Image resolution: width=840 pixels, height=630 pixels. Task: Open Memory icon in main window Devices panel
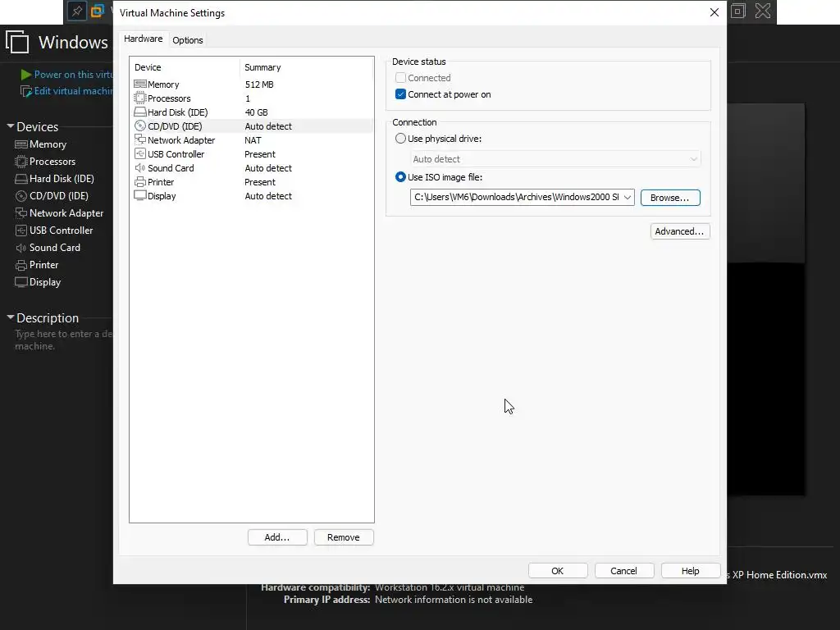[21, 144]
